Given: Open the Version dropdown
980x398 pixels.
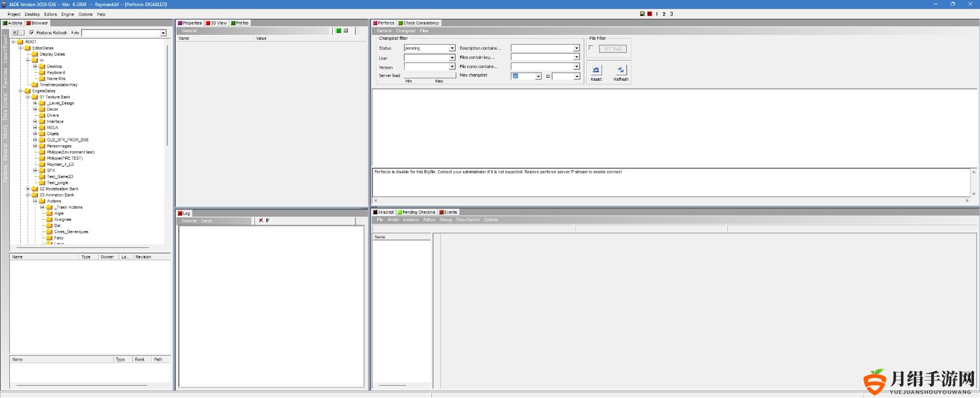Looking at the screenshot, I should [452, 67].
